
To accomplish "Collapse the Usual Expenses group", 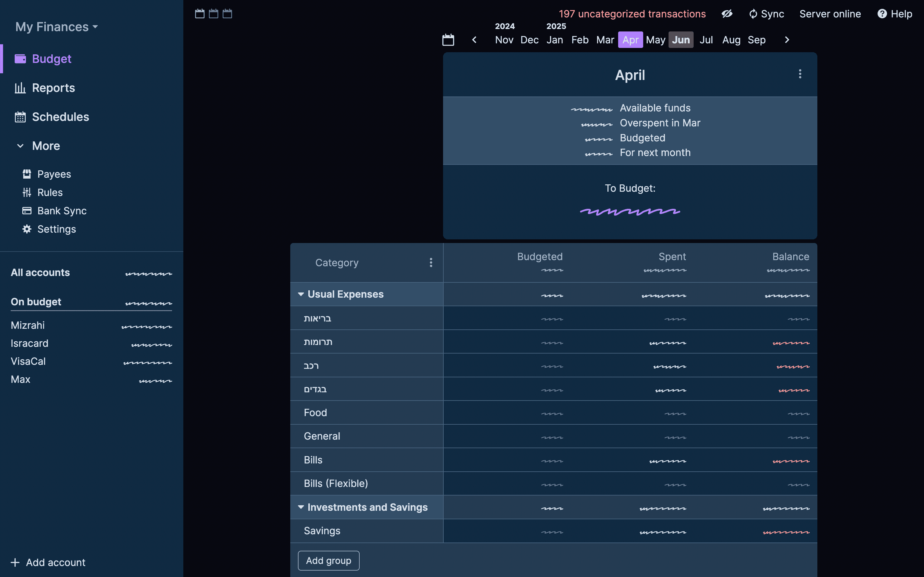I will coord(301,294).
